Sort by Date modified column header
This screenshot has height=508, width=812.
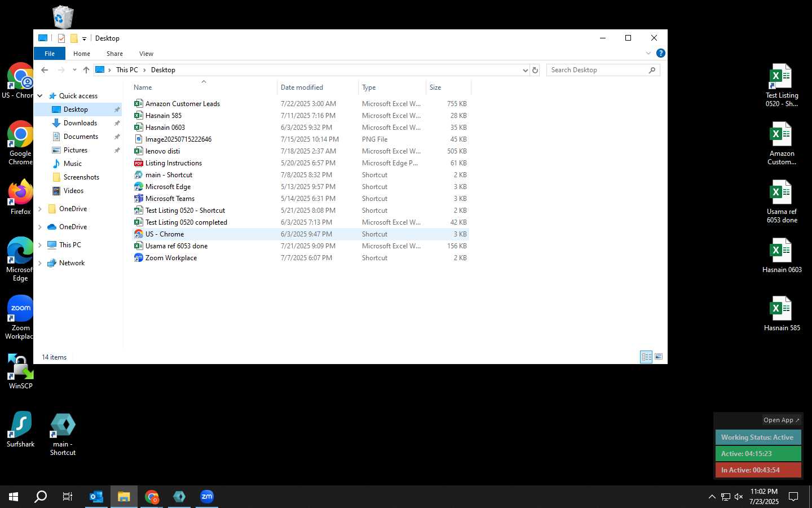point(317,87)
